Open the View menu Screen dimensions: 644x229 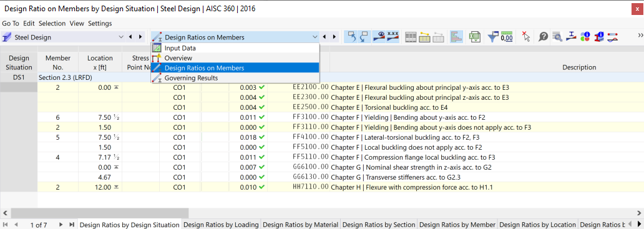(77, 23)
